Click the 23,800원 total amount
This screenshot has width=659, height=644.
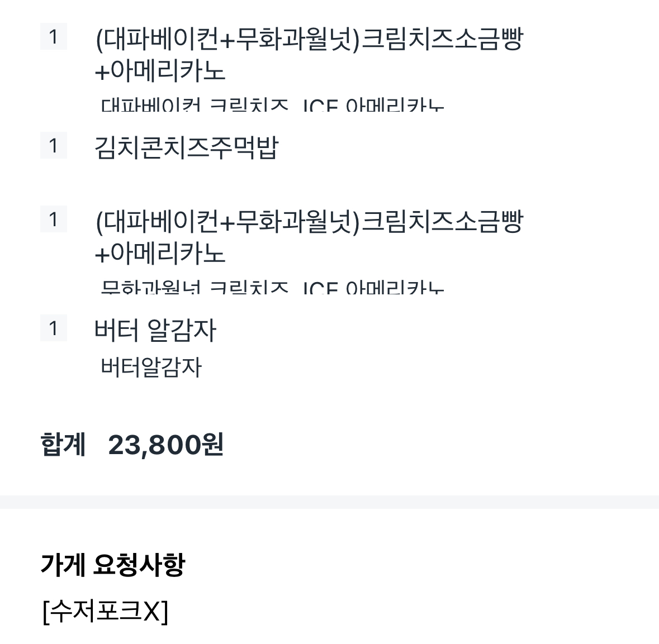click(165, 445)
